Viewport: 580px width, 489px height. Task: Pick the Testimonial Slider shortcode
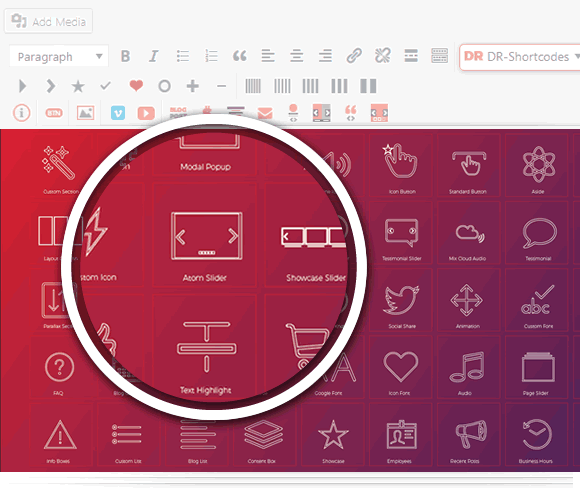[x=401, y=233]
